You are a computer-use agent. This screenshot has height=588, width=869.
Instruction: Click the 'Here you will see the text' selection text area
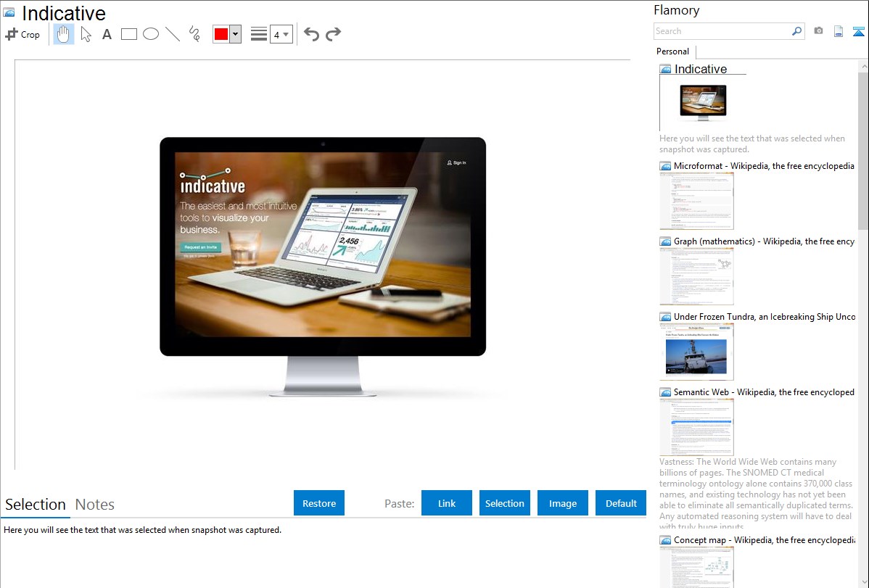(x=142, y=531)
